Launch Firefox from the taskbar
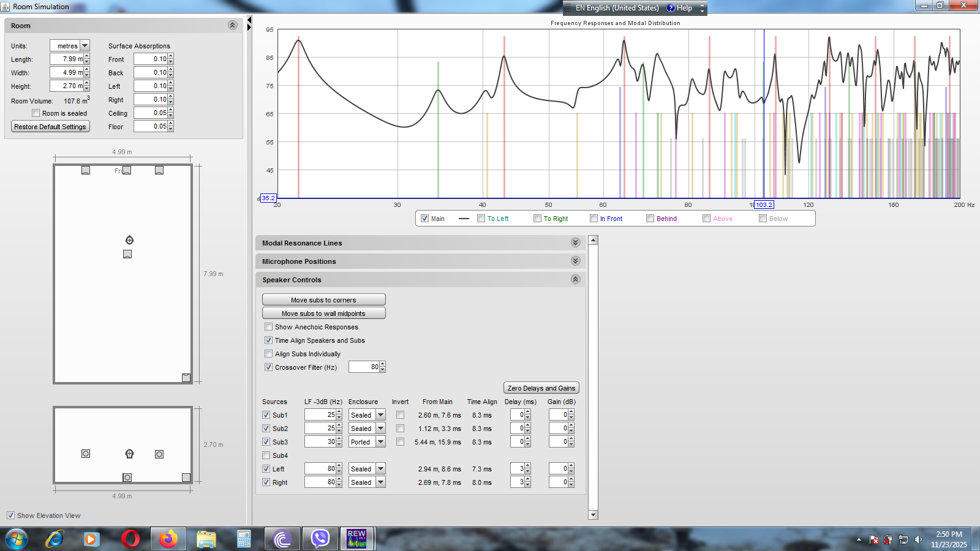Screen dimensions: 980x551 pyautogui.click(x=168, y=539)
